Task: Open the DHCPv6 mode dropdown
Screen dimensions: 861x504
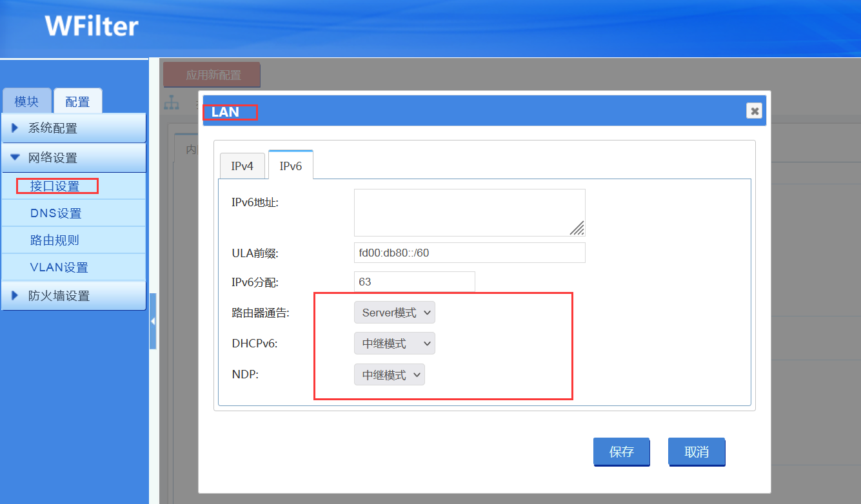Action: (x=394, y=344)
